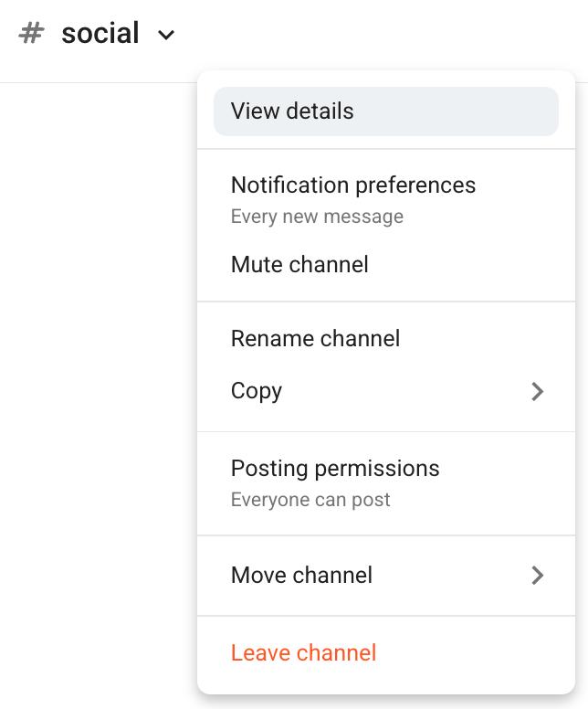
Task: Open the Move channel submenu
Action: pyautogui.click(x=386, y=576)
